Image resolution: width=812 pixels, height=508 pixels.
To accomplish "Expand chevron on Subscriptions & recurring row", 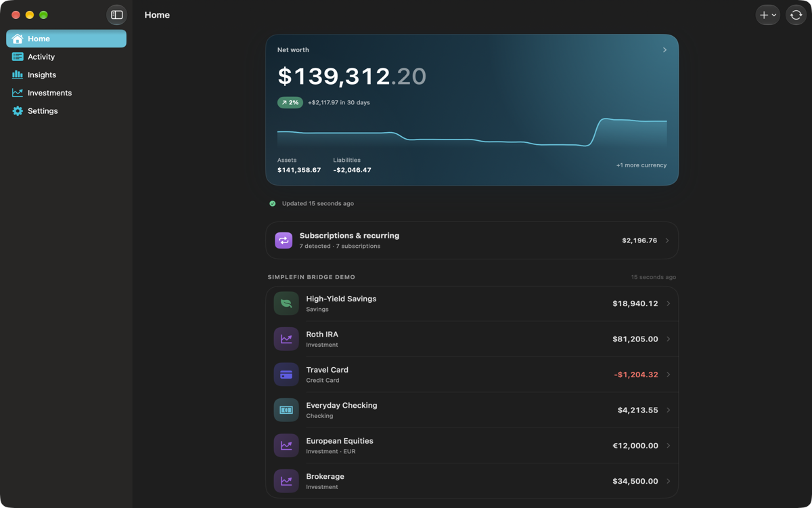I will 667,240.
